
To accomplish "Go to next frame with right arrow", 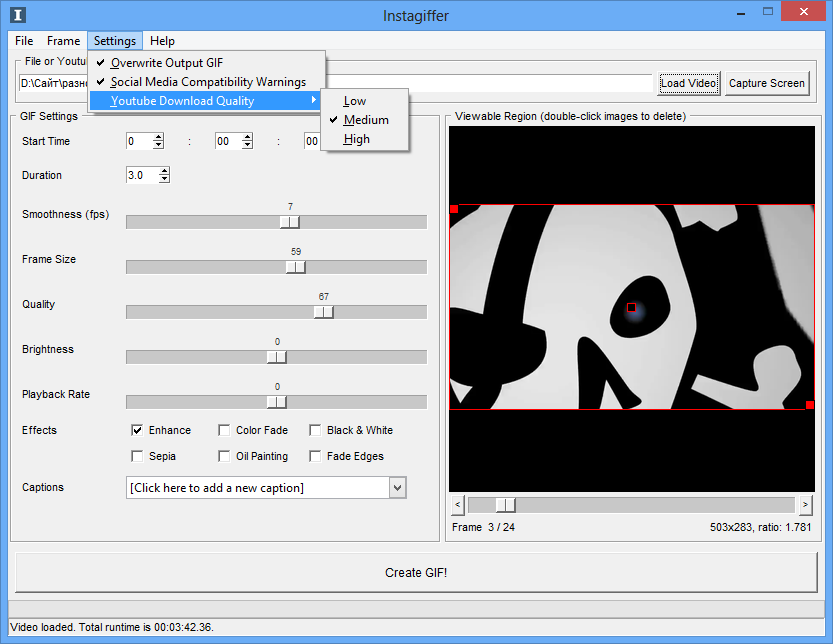I will (805, 505).
